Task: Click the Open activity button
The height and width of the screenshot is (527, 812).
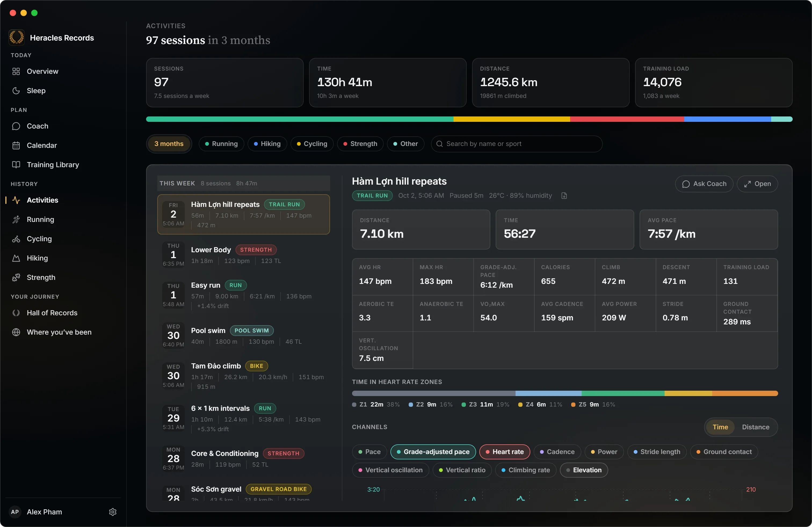Action: coord(757,184)
